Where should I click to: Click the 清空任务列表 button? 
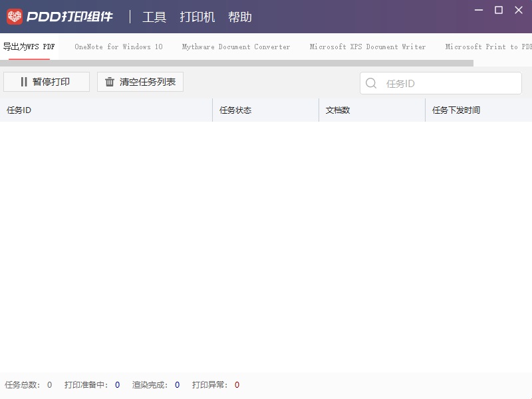[x=140, y=82]
